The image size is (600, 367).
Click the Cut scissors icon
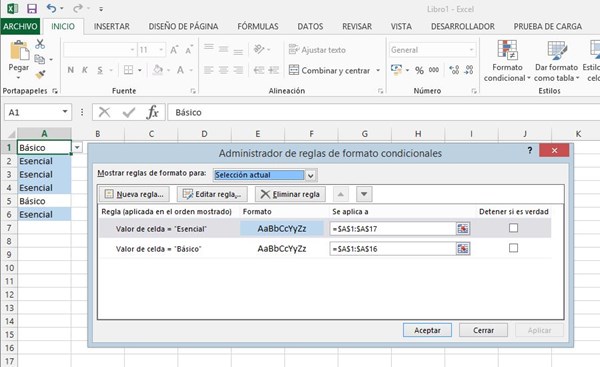40,44
